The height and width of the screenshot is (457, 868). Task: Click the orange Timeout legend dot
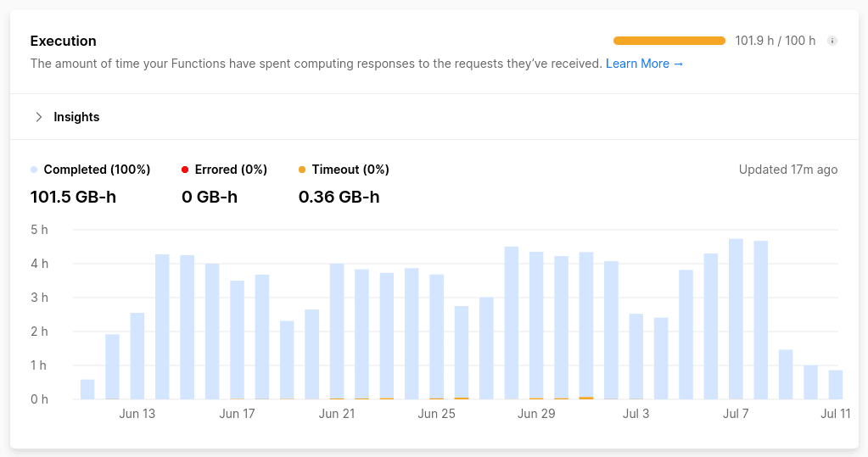[302, 170]
